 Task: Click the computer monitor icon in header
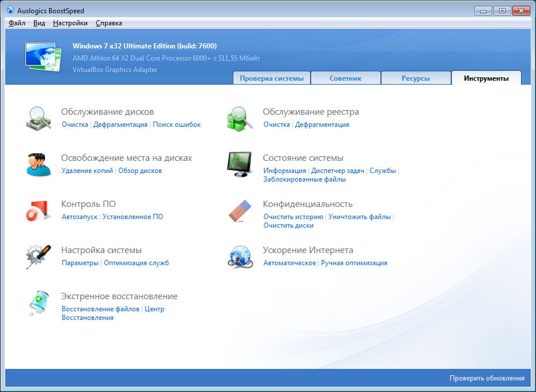coord(41,56)
